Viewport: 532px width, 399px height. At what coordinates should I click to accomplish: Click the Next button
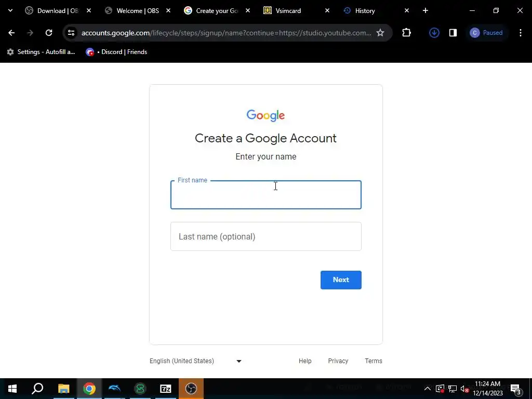[341, 280]
